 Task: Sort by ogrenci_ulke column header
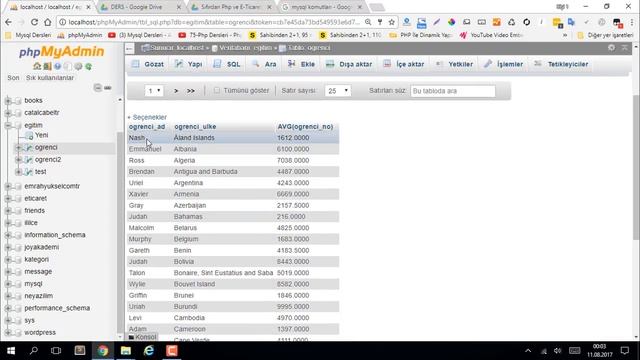[x=195, y=127]
